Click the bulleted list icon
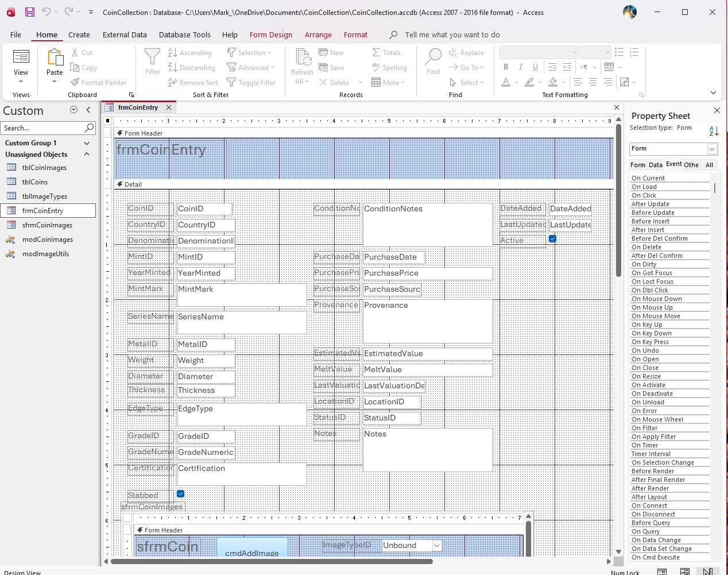Image resolution: width=728 pixels, height=575 pixels. click(619, 52)
